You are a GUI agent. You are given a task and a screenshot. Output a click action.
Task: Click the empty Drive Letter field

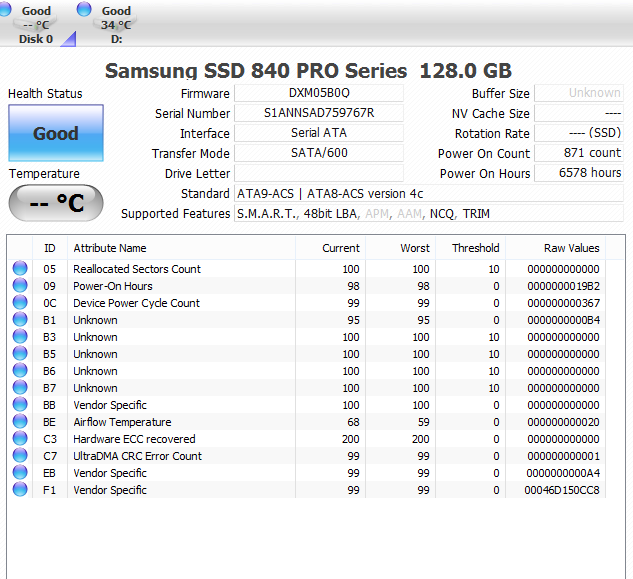pyautogui.click(x=319, y=173)
